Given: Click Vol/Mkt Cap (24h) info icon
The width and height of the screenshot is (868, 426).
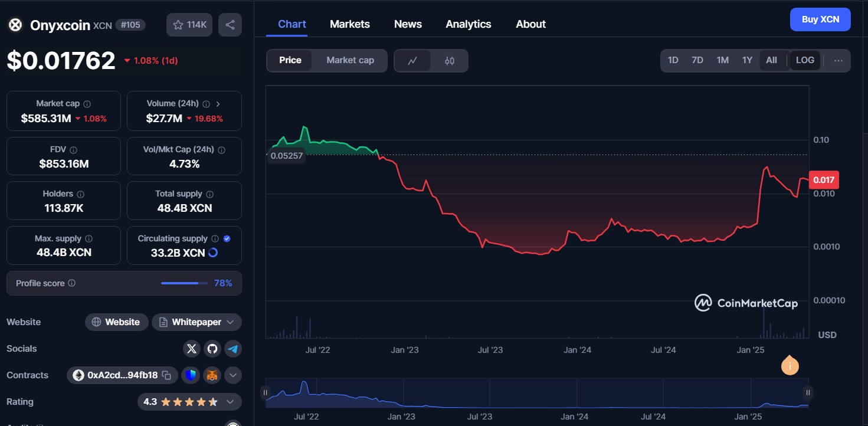Looking at the screenshot, I should point(222,150).
